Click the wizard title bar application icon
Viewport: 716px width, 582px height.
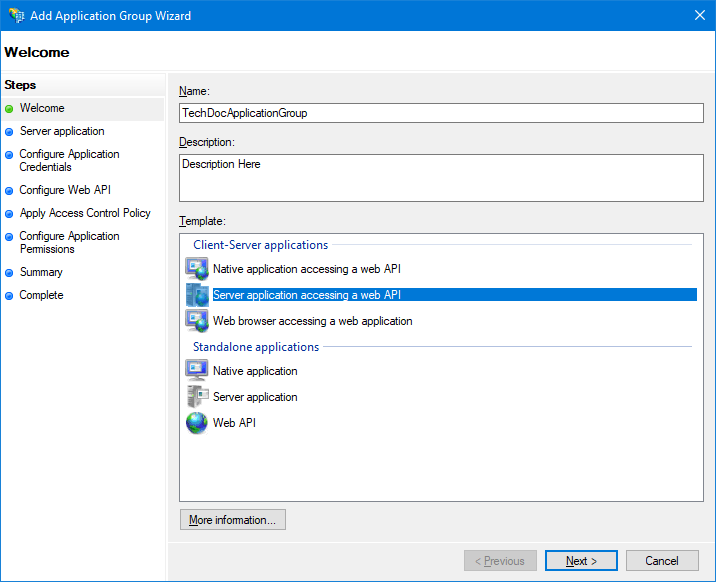[16, 16]
